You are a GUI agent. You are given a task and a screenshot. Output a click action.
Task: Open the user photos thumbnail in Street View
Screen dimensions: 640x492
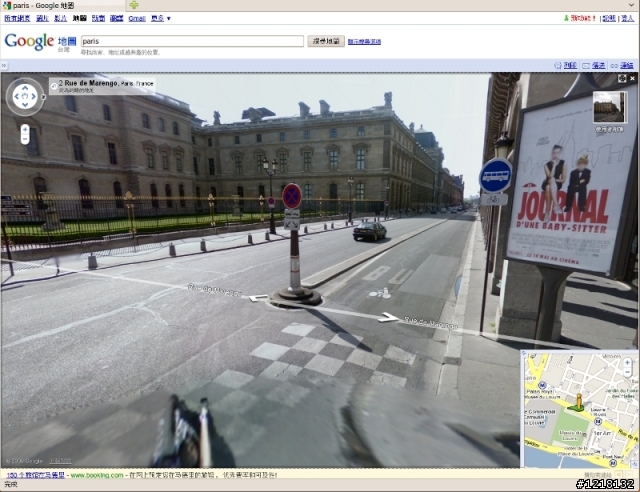609,107
